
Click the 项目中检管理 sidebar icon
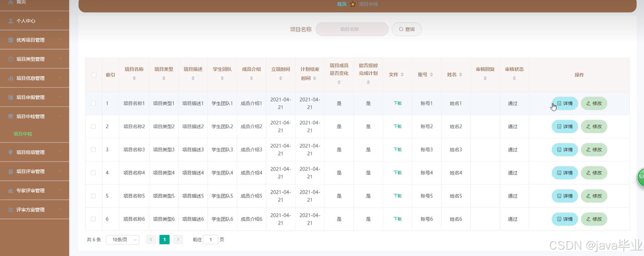click(x=11, y=116)
